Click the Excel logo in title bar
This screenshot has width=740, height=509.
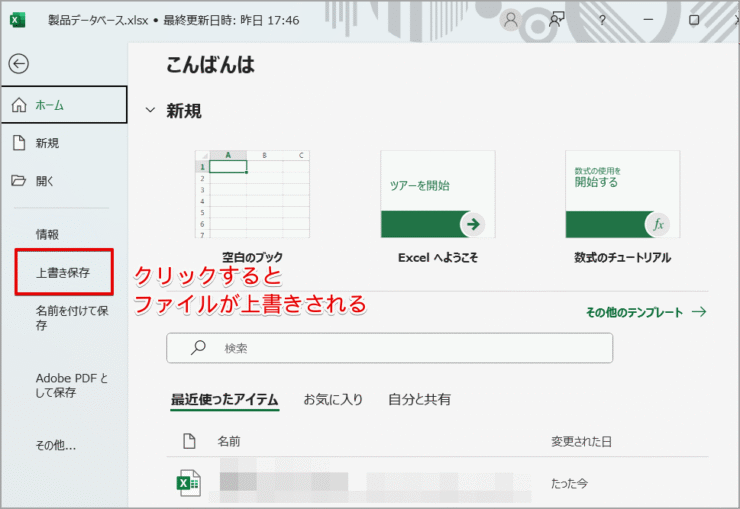coord(17,20)
